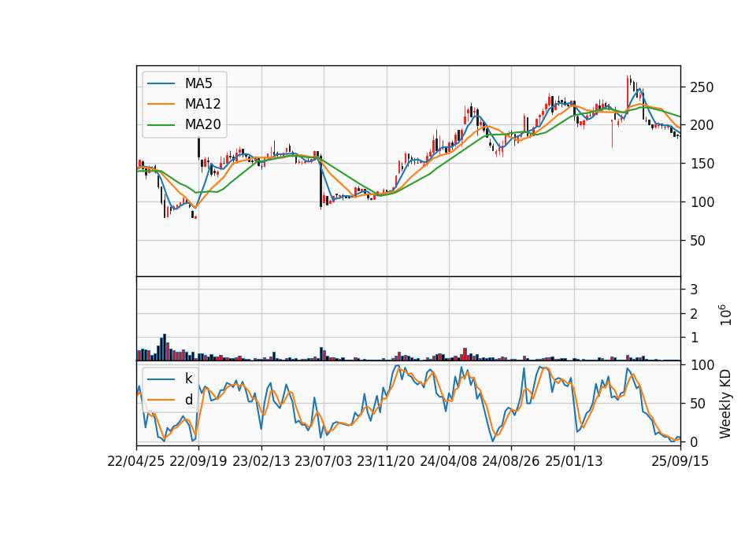Click the 10^6 volume scale label

tap(725, 315)
